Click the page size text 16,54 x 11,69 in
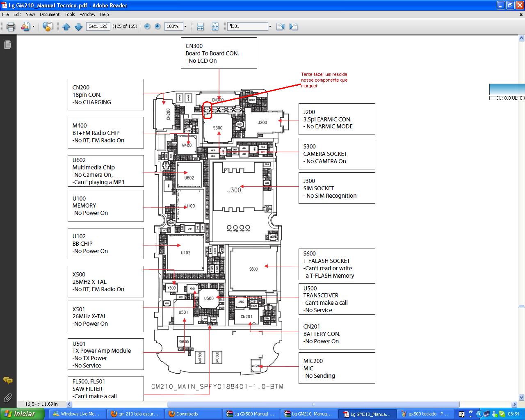 tap(41, 404)
